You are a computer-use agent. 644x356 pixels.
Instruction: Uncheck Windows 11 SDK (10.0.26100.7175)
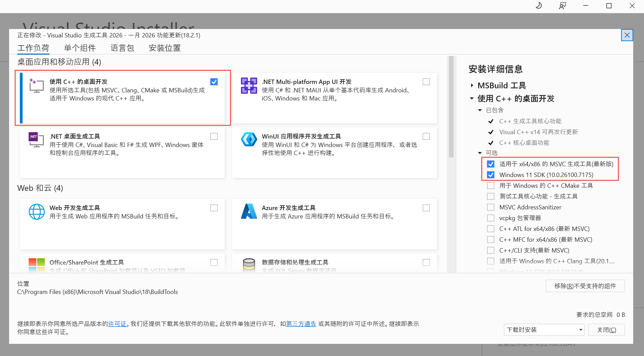coord(491,175)
